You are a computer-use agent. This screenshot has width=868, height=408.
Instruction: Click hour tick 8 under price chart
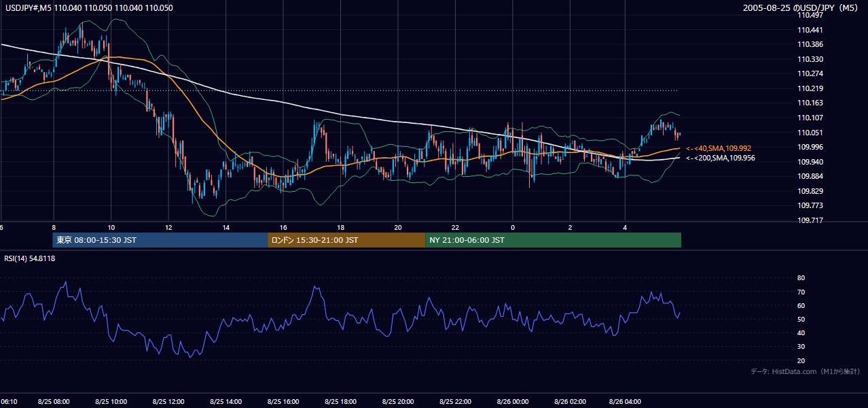(x=54, y=227)
